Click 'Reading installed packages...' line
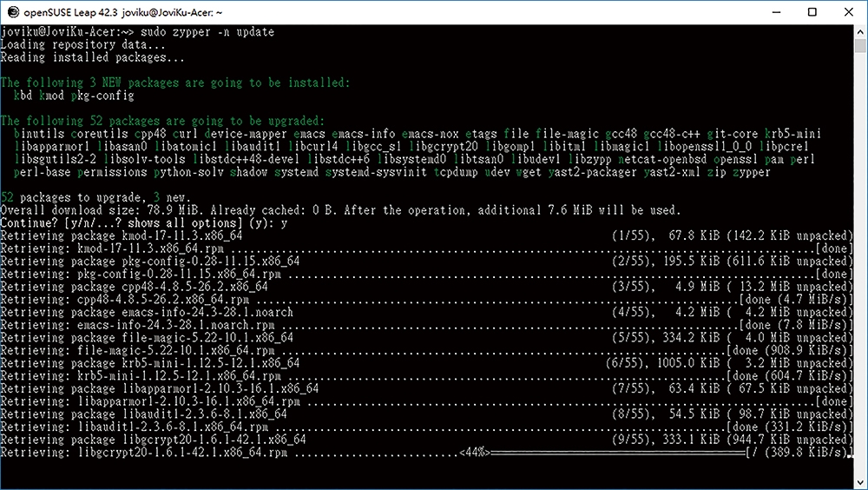 [x=93, y=57]
